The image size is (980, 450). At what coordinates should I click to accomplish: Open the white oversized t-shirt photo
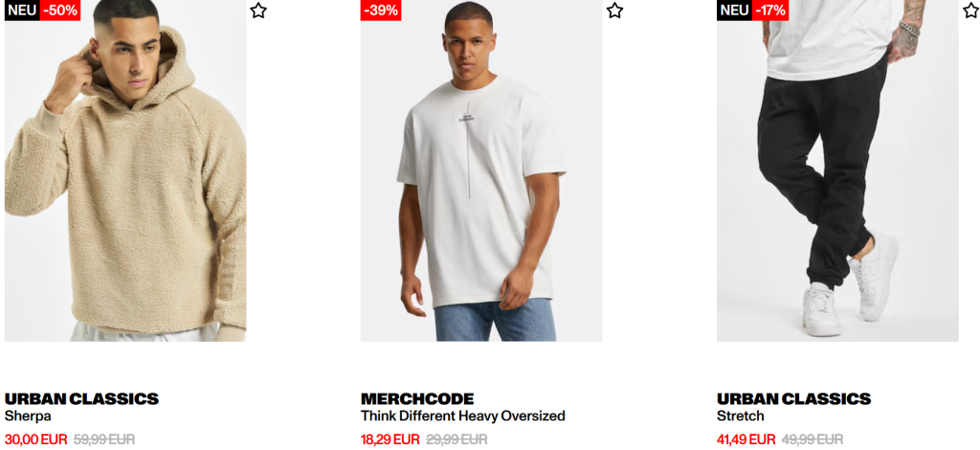click(481, 170)
